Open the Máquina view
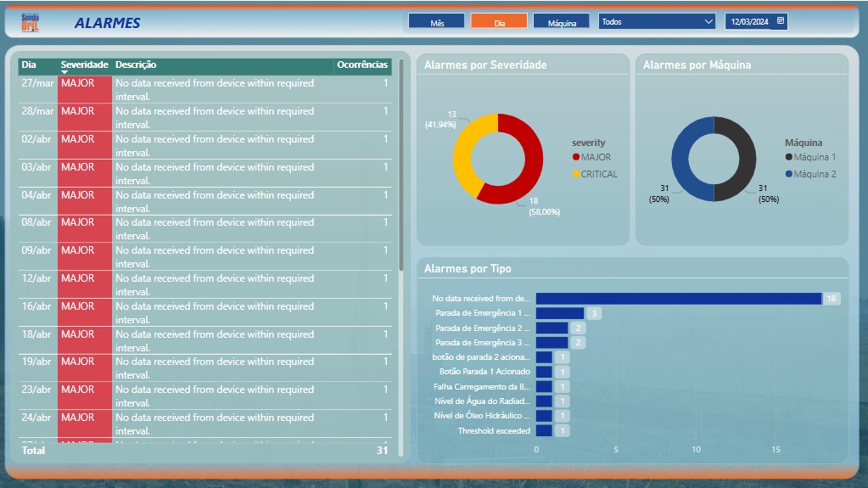The height and width of the screenshot is (488, 868). 562,21
